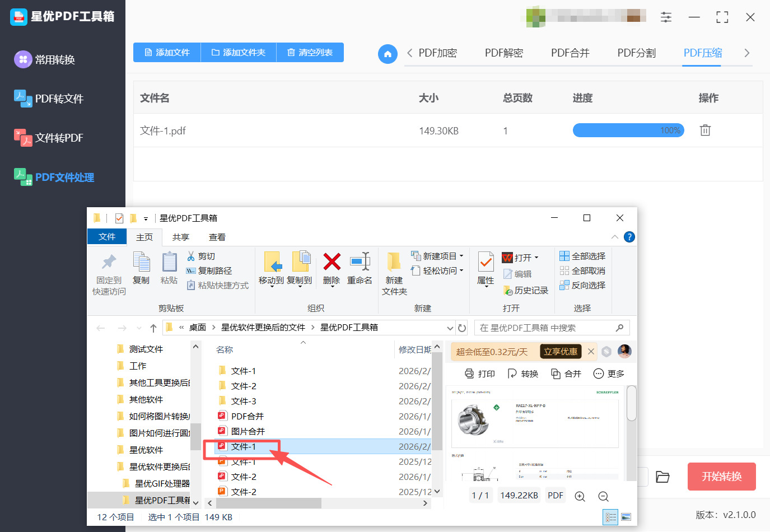Screen dimensions: 770x532
Task: Click the 粘贴 clipboard icon
Action: 169,262
